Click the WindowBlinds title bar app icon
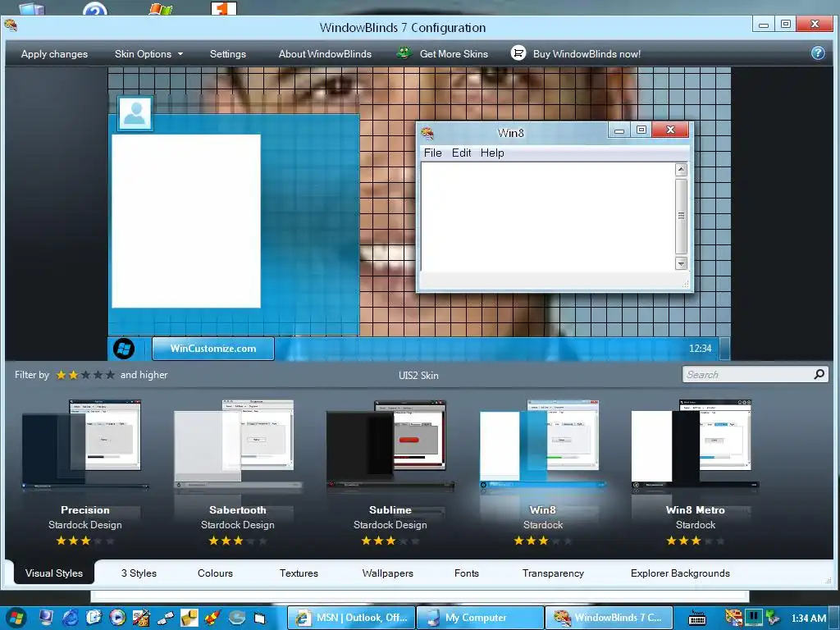The width and height of the screenshot is (840, 630). [x=10, y=25]
